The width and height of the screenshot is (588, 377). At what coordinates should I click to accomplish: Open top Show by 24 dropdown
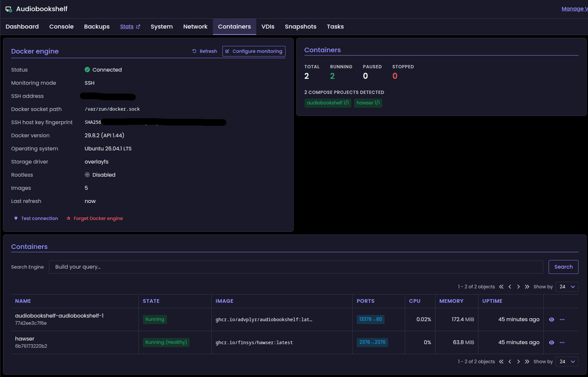click(567, 287)
